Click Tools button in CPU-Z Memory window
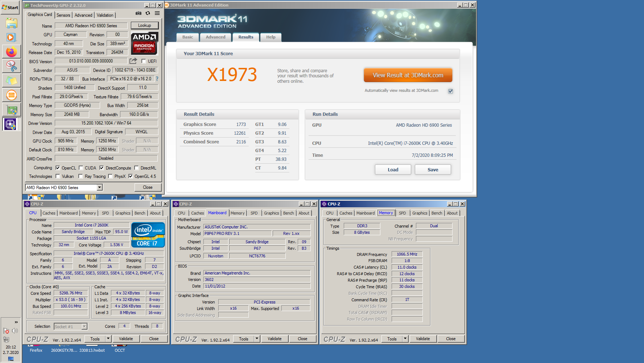The width and height of the screenshot is (644, 363). point(392,339)
